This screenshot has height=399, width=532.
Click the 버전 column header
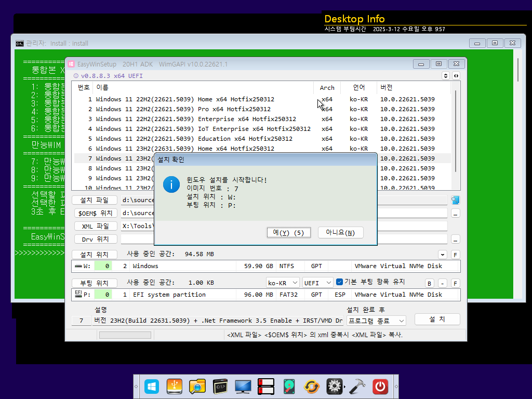point(414,87)
